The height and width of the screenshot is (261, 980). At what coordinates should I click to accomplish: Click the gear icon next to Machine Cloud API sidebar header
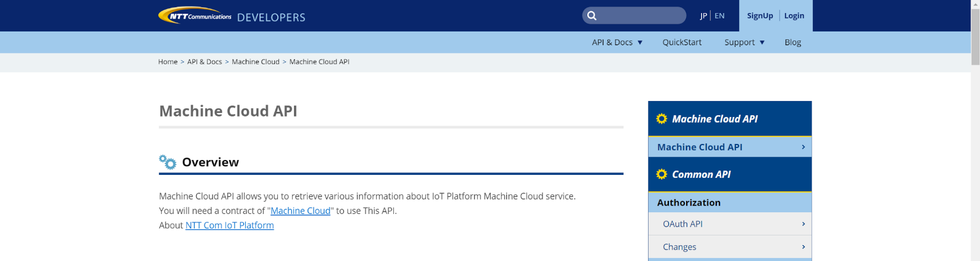(661, 119)
